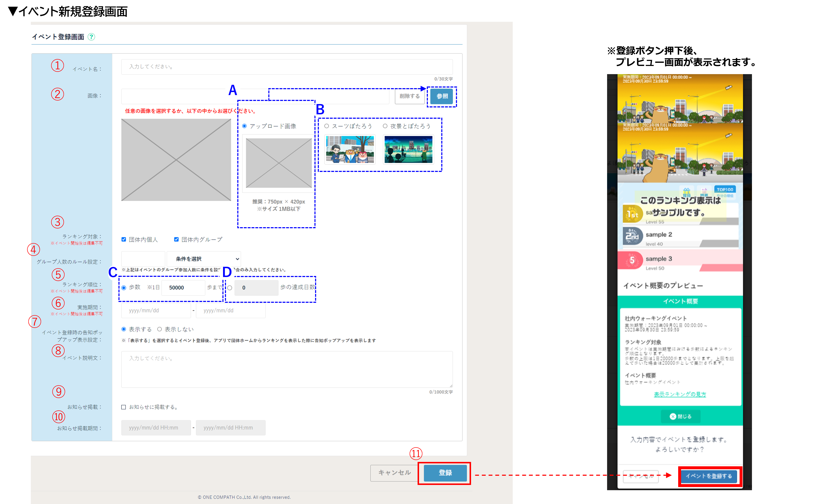
Task: Select the スーツぽたろう radio option
Action: (327, 126)
